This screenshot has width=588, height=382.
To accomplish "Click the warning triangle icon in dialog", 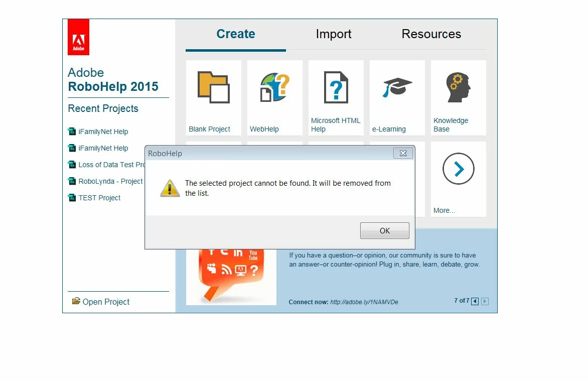I will [170, 188].
